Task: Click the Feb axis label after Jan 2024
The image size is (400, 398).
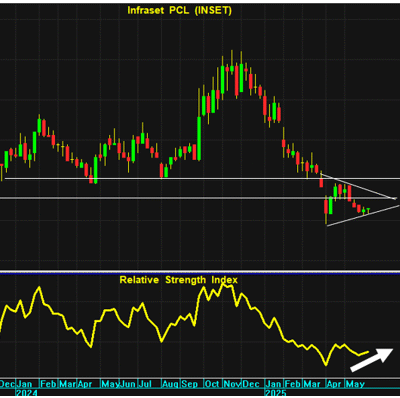Action: click(x=49, y=384)
